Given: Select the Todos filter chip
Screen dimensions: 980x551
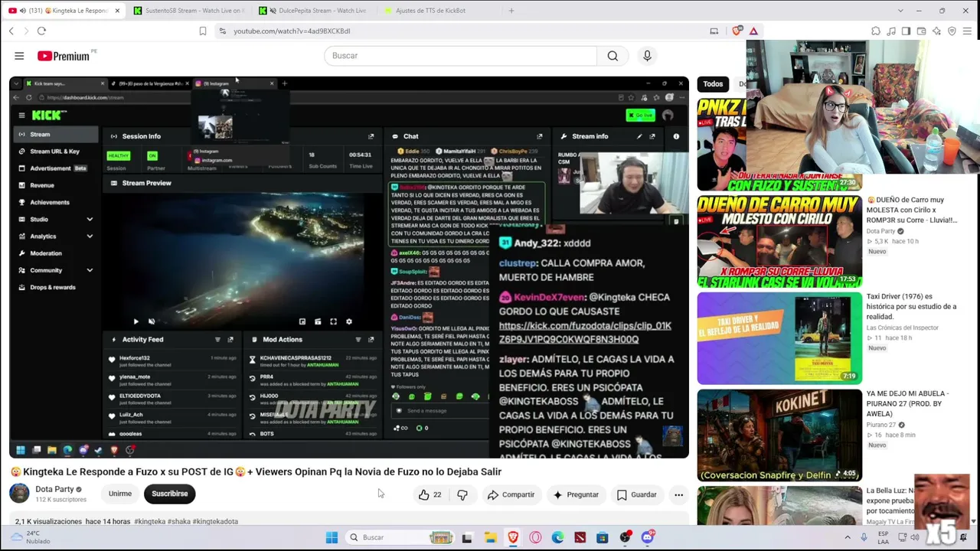Looking at the screenshot, I should point(713,84).
